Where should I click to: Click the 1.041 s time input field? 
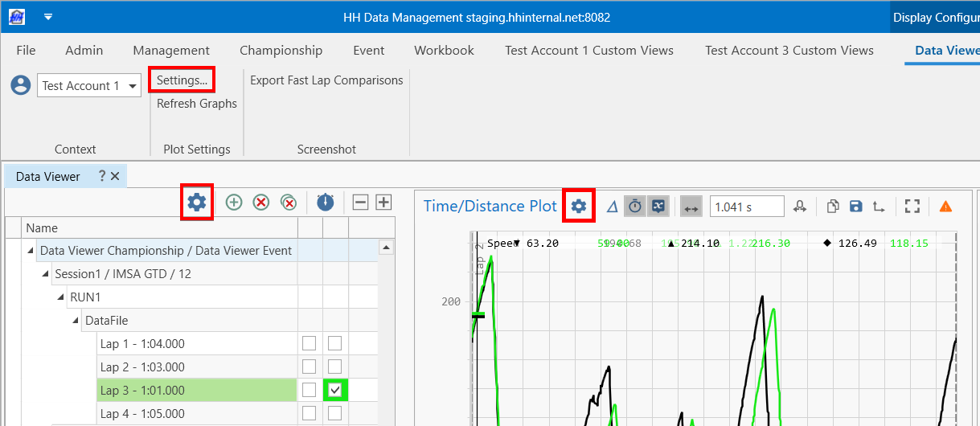[746, 207]
